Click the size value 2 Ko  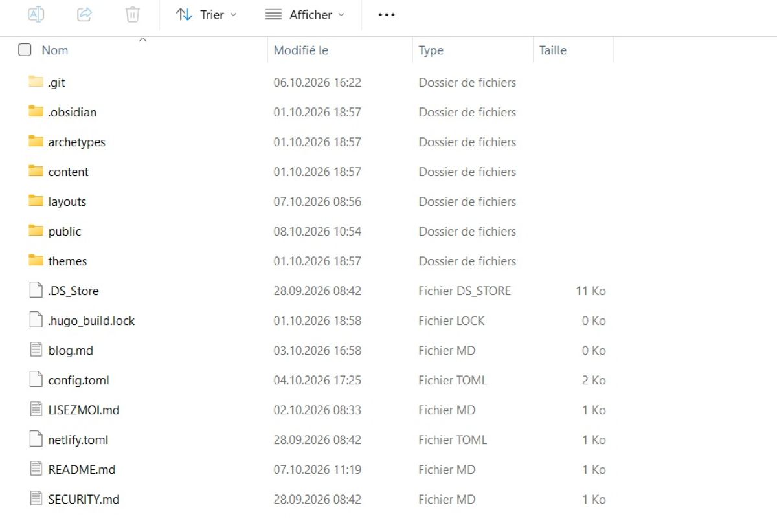594,380
